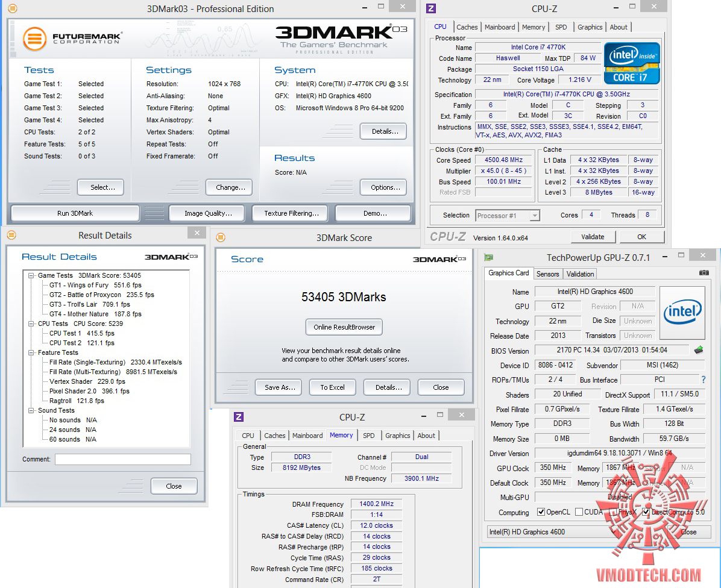
Task: Open the Processor #1 selection dropdown
Action: tap(534, 216)
